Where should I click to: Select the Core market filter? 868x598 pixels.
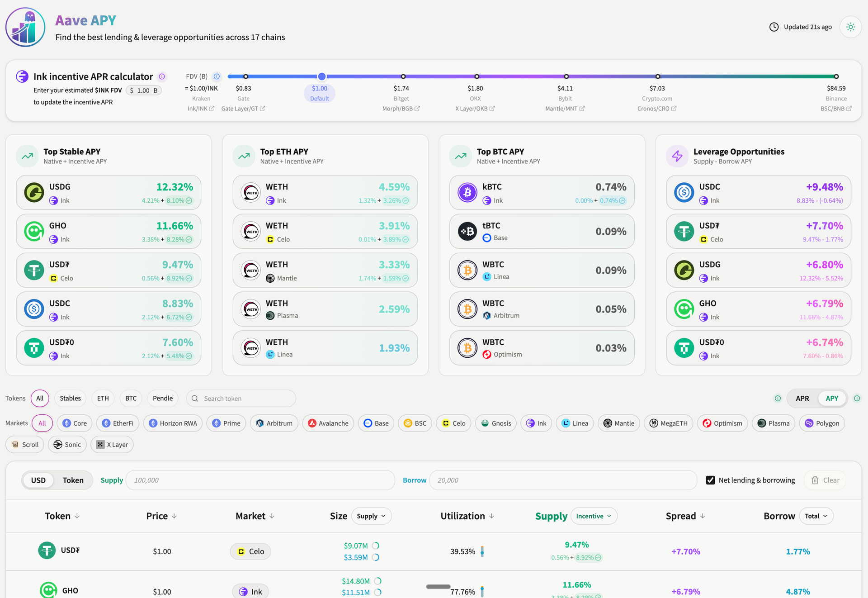click(75, 423)
